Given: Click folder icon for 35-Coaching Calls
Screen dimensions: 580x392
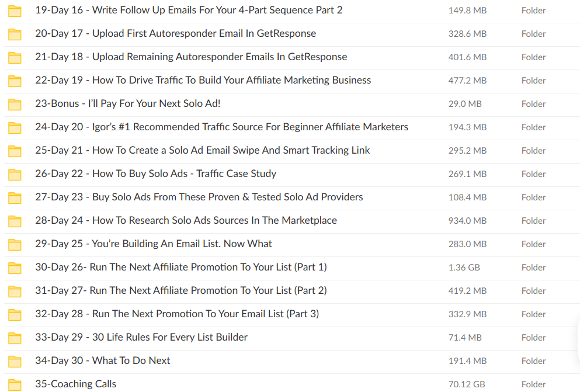Looking at the screenshot, I should [15, 384].
